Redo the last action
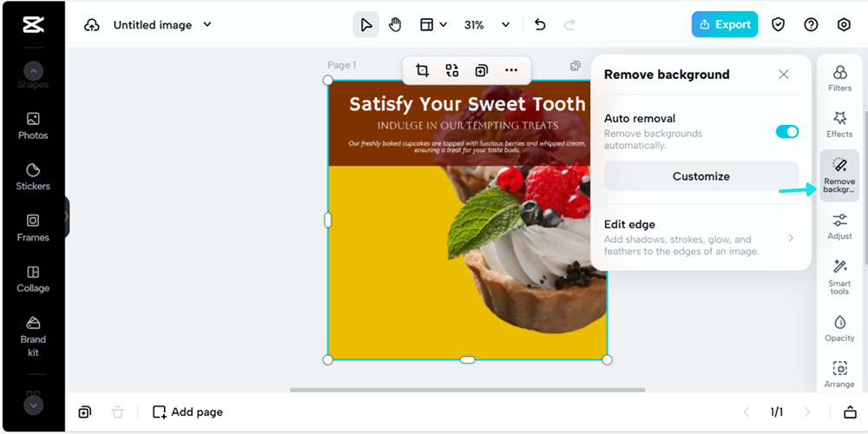 [x=569, y=25]
